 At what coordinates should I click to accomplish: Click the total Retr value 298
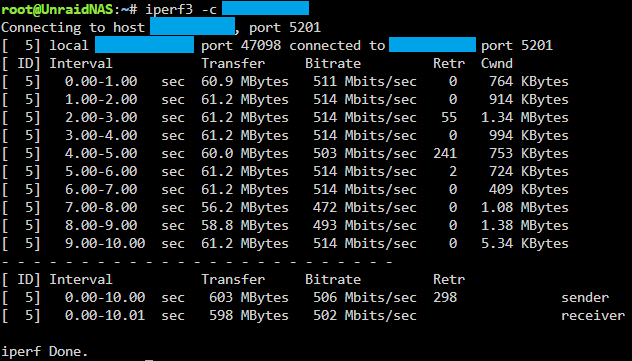coord(445,298)
